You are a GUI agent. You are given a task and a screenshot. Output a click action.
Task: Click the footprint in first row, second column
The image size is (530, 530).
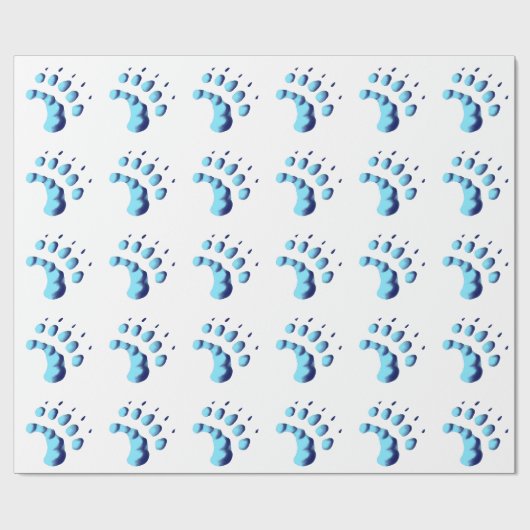tap(142, 99)
